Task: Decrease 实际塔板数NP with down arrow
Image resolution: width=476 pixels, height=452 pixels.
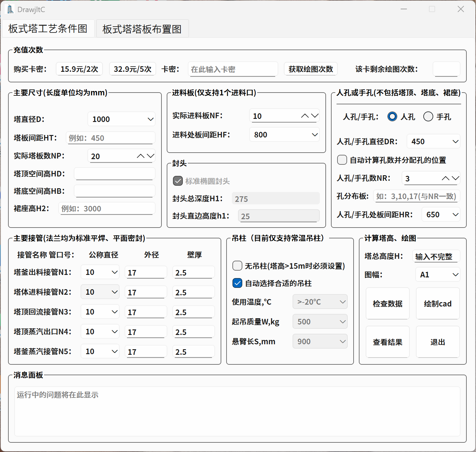Action: coord(151,156)
